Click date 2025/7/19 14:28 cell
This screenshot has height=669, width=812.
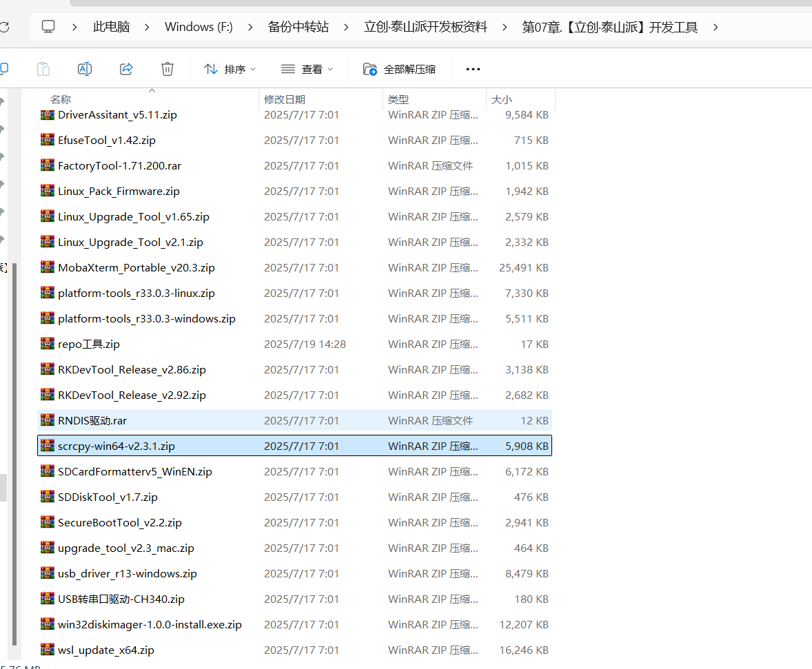[x=305, y=344]
